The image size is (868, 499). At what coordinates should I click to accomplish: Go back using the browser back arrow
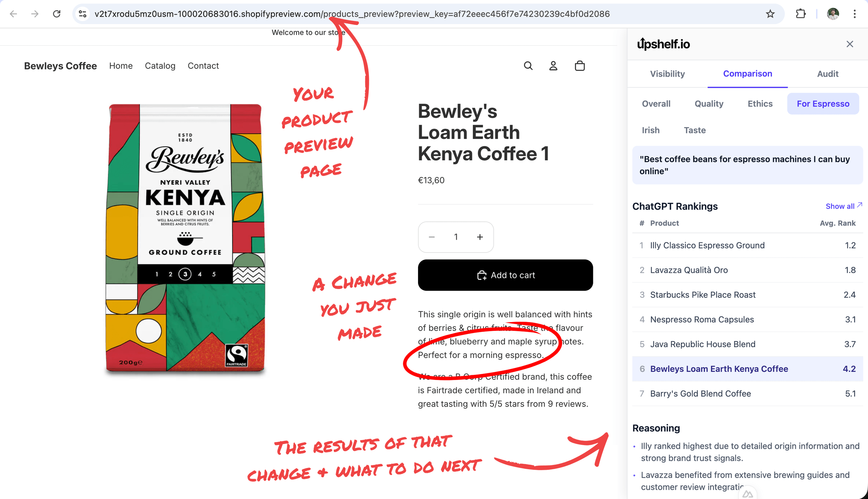point(13,14)
